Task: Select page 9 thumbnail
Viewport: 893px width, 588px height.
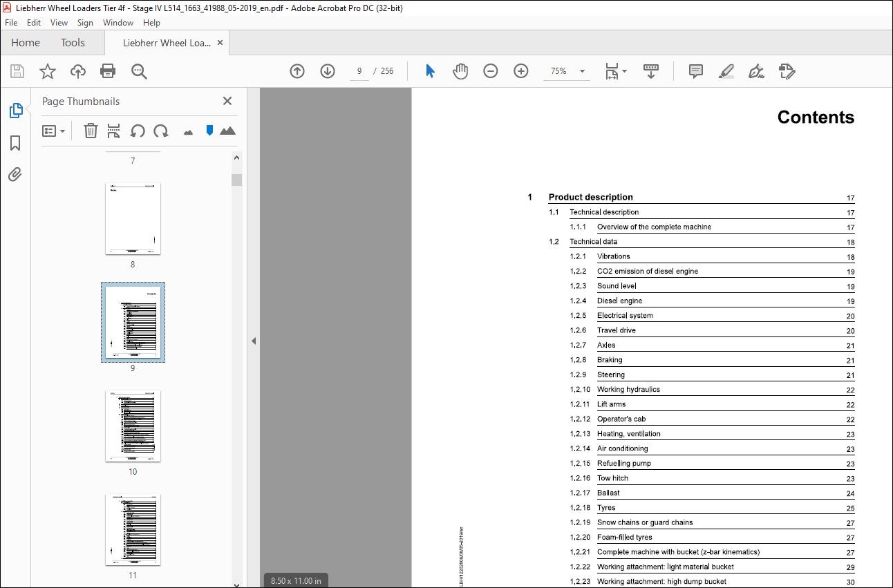Action: [133, 323]
